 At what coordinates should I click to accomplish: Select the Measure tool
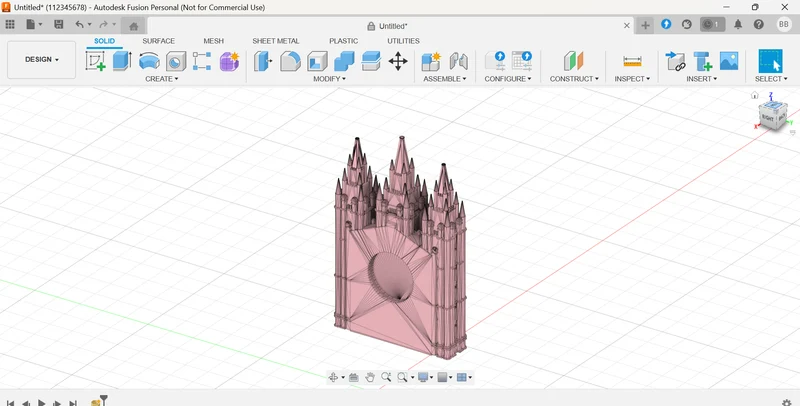(x=632, y=61)
